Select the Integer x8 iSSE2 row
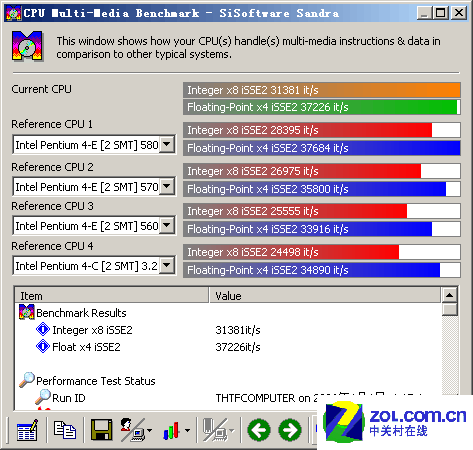This screenshot has height=450, width=473. [228, 330]
